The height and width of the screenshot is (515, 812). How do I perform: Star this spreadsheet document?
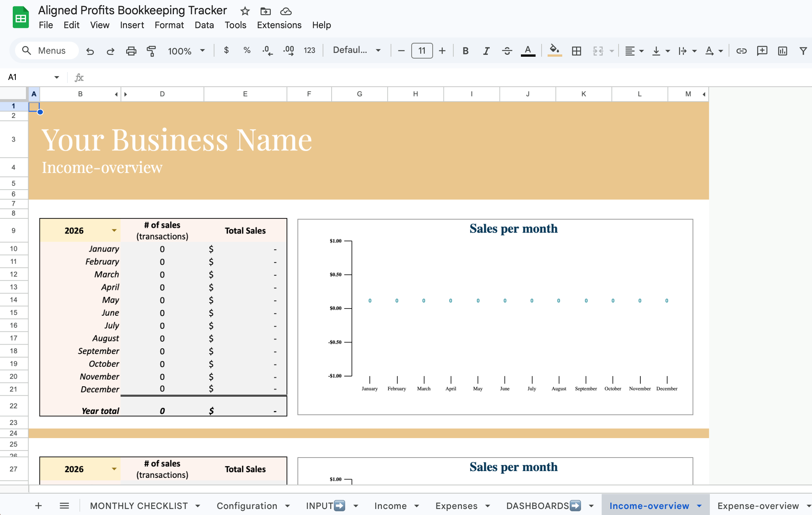(245, 11)
